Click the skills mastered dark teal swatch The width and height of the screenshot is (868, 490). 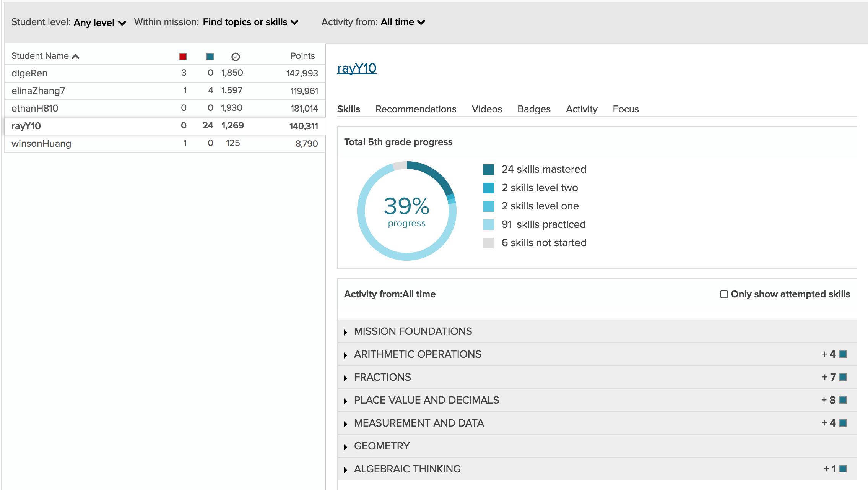[x=489, y=169]
